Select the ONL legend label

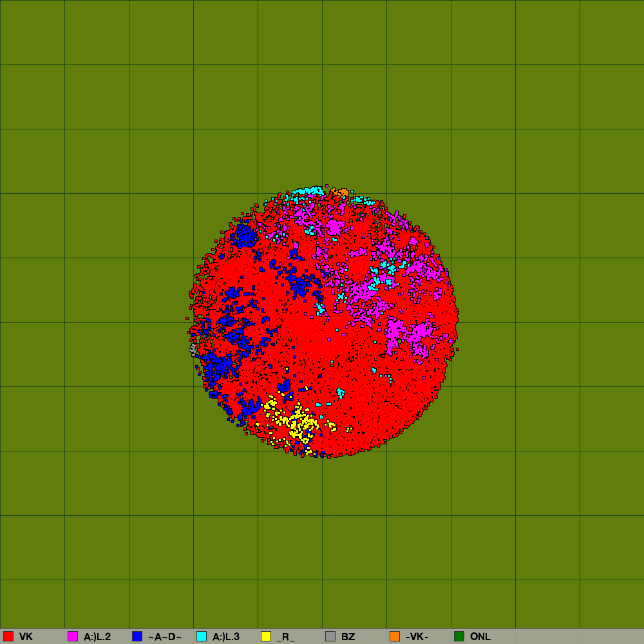[480, 637]
